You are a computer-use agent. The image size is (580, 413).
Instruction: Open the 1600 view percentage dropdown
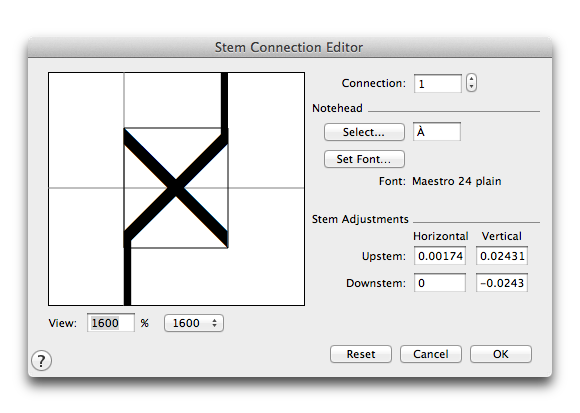coord(194,323)
